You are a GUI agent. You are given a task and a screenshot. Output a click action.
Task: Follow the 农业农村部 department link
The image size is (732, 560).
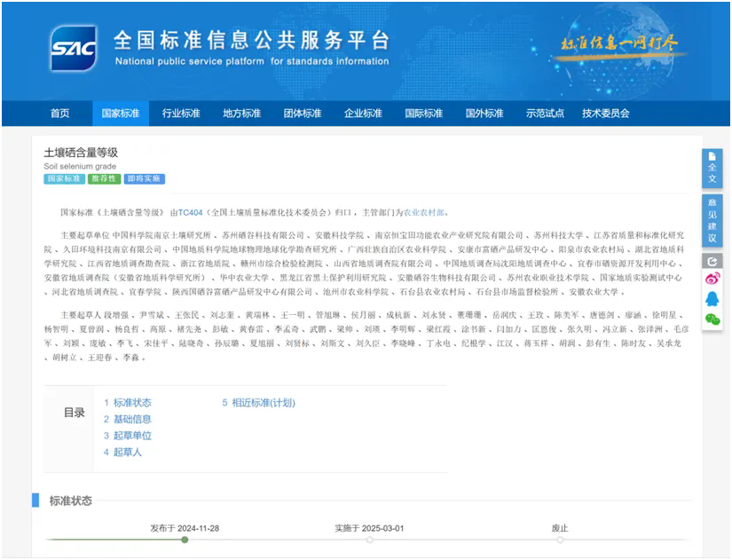pos(425,213)
